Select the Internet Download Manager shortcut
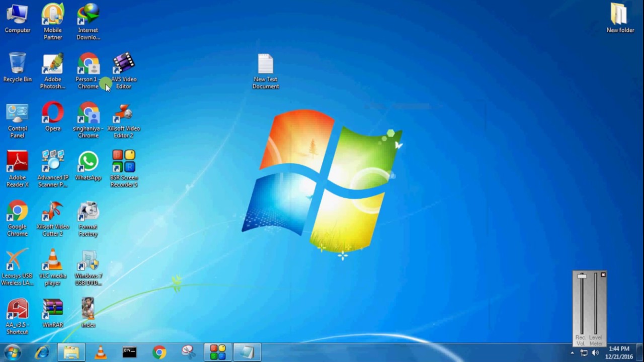644x362 pixels. (88, 22)
